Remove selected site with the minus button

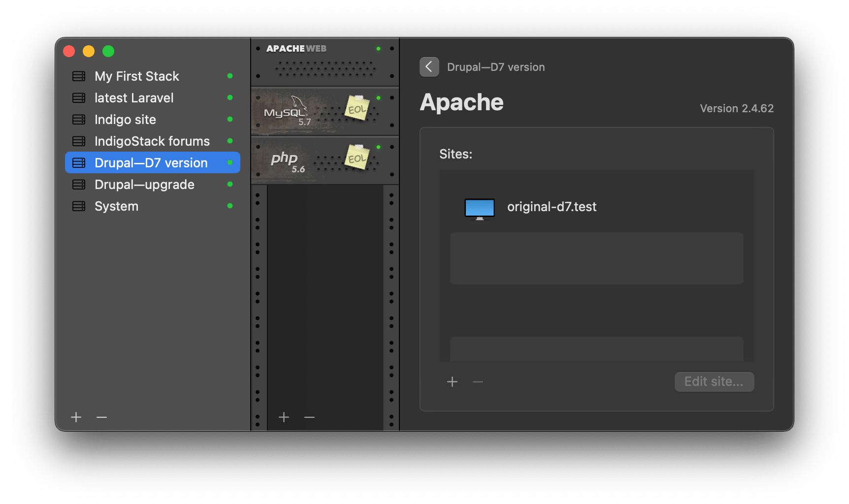tap(477, 381)
